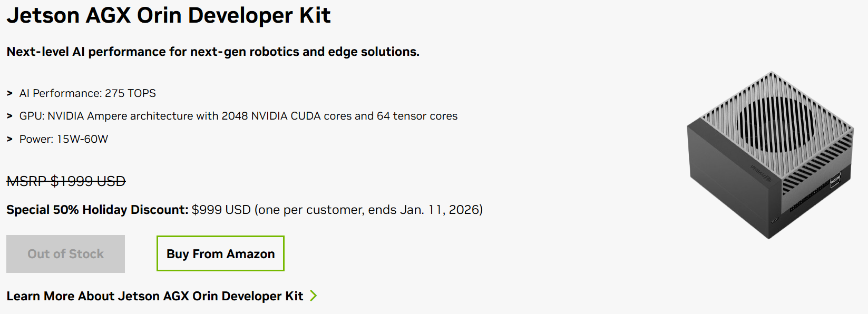Click the bullet arrow beside GPU line
The width and height of the screenshot is (868, 314).
tap(9, 116)
